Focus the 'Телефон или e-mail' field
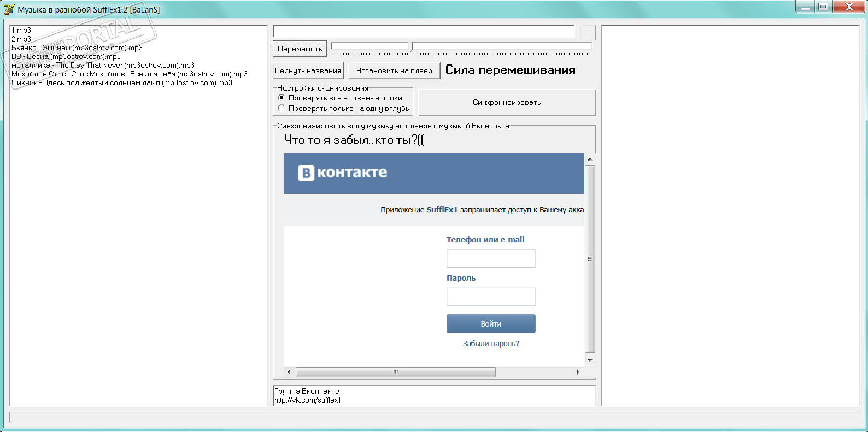The image size is (868, 432). [491, 258]
